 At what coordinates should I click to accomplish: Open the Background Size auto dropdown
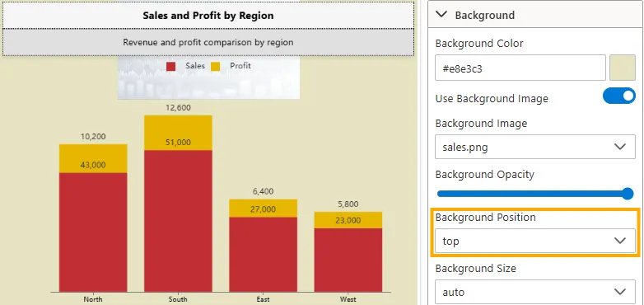click(535, 292)
